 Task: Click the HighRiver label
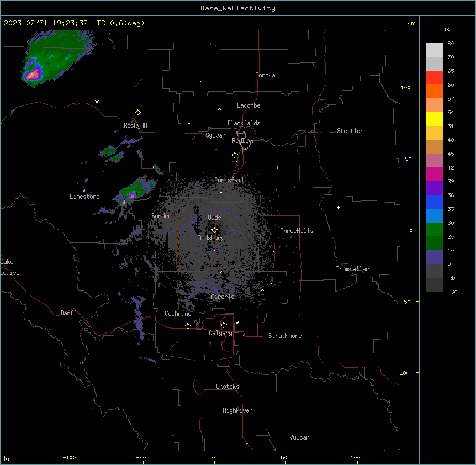(x=237, y=410)
